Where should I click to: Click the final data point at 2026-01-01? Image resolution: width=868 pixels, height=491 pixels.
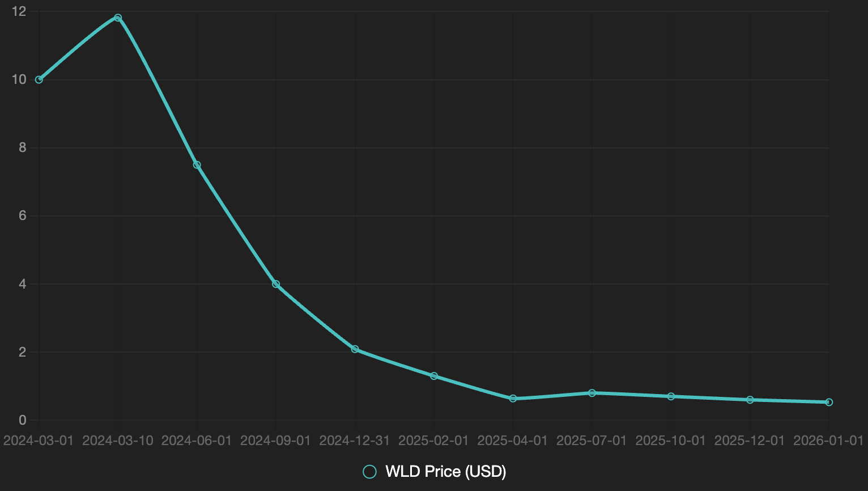[829, 402]
